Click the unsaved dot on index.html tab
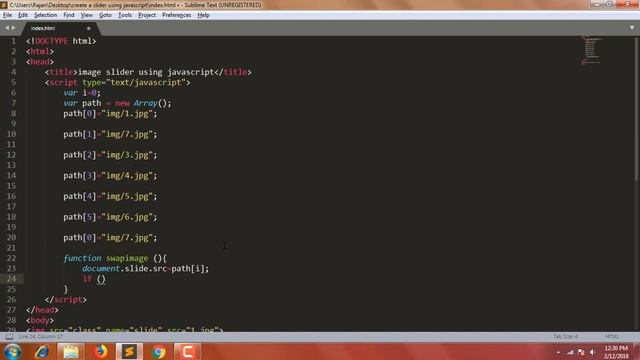Screen dimensions: 640x360 click(x=89, y=28)
